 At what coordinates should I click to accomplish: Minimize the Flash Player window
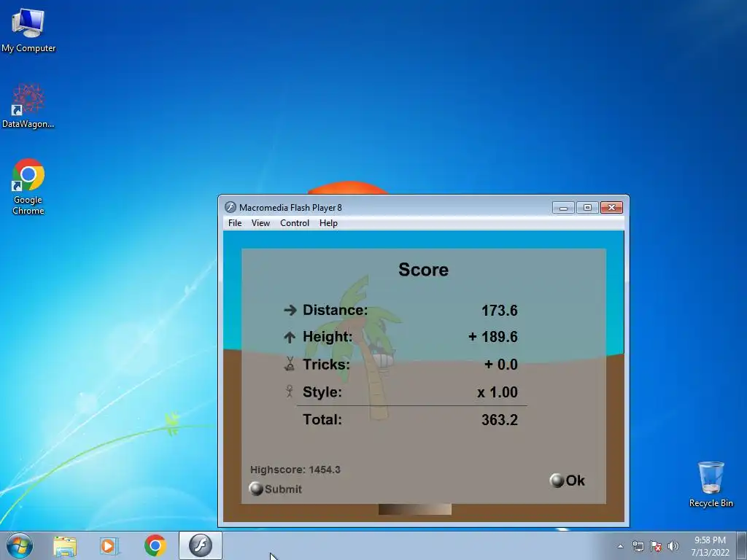(x=563, y=208)
